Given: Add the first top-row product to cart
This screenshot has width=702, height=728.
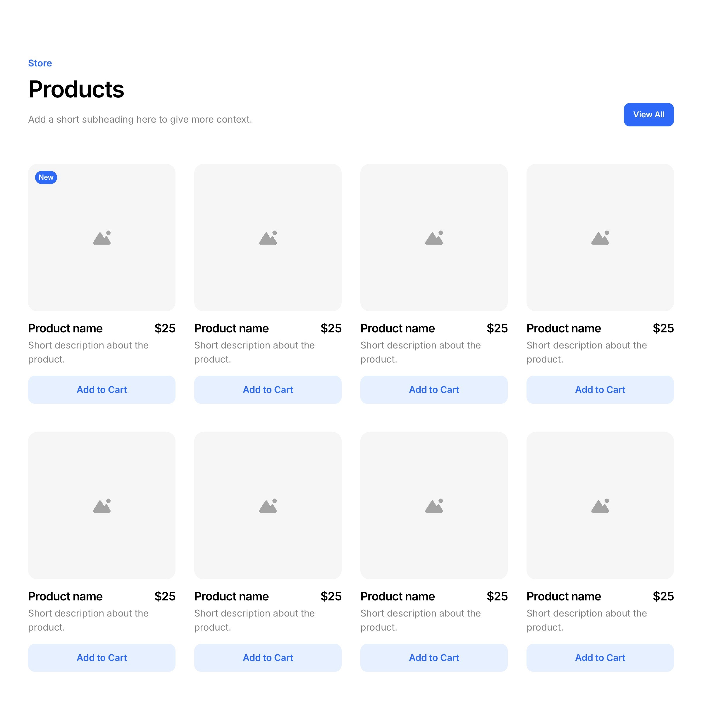Looking at the screenshot, I should 102,390.
